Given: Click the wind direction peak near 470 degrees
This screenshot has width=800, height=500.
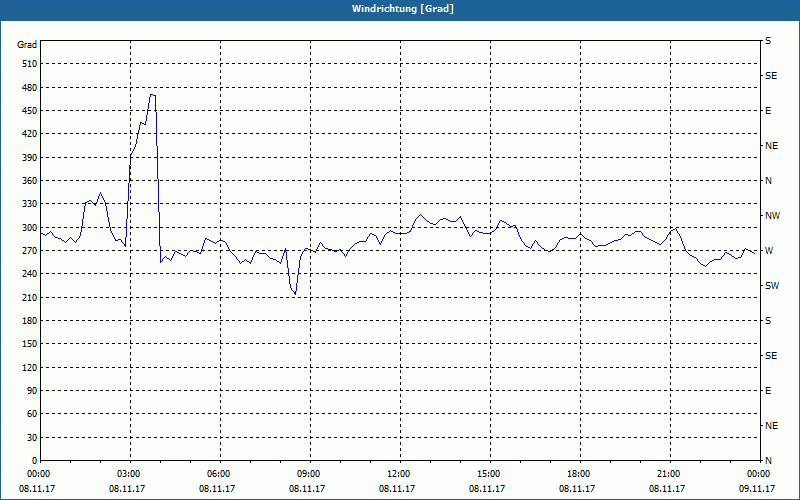Looking at the screenshot, I should click(x=152, y=95).
